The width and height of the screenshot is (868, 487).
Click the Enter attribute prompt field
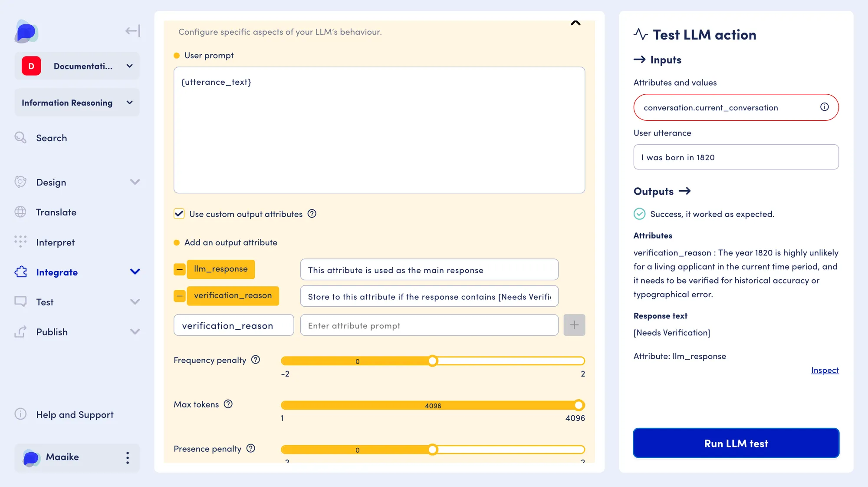pyautogui.click(x=429, y=325)
